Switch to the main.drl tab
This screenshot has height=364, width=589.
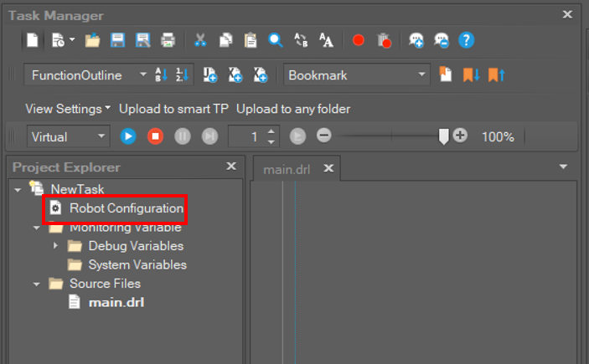(287, 169)
